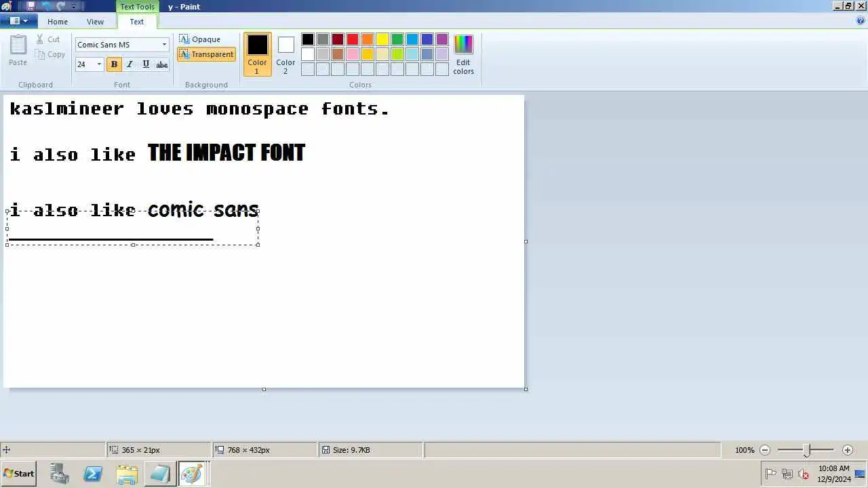Click the 100% zoom level text
Screen dimensions: 868x488
[745, 450]
